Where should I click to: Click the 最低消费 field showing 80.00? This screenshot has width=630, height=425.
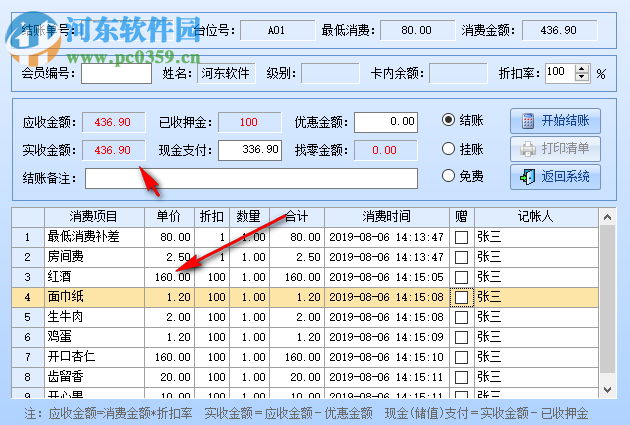coord(418,30)
